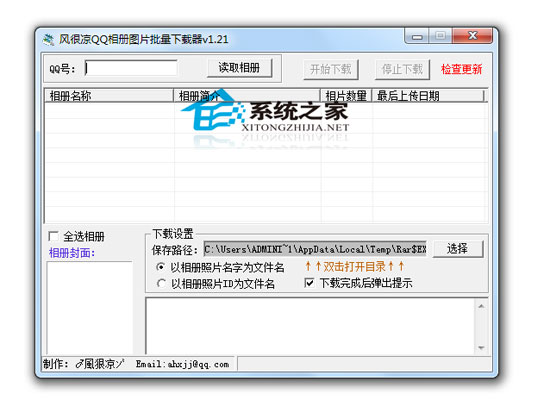Sort by 相册名称 column header
550x400 pixels.
[x=109, y=96]
